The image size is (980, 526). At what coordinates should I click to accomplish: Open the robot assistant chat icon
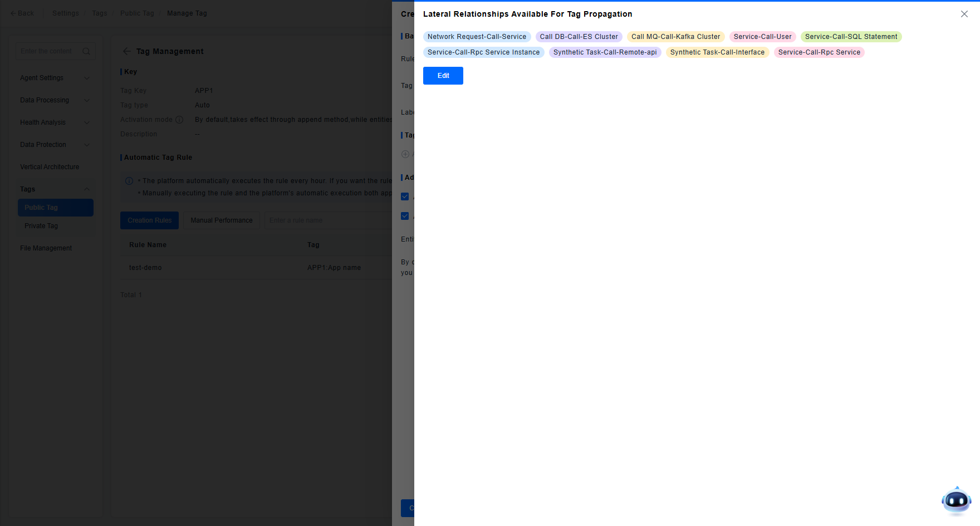(956, 501)
